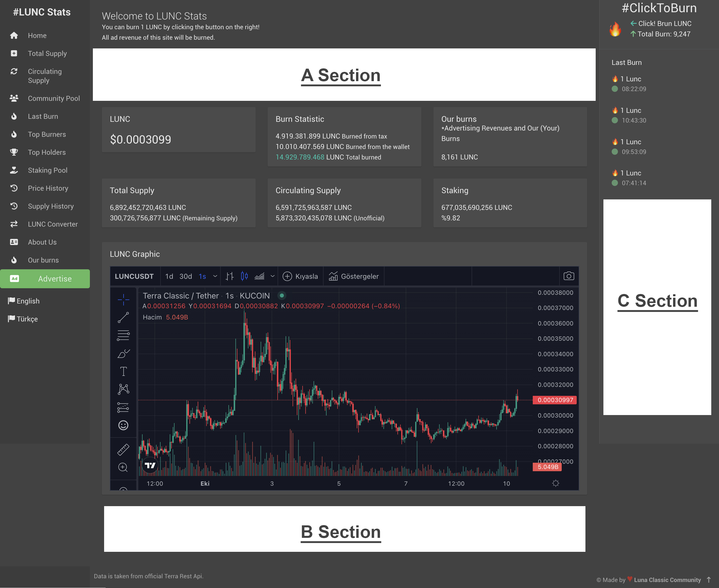
Task: Click the TradingView logo on chart
Action: pos(150,465)
